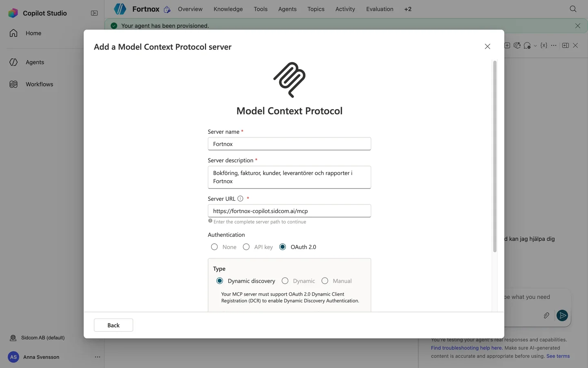This screenshot has height=368, width=588.
Task: Expand the chat settings dropdown chevron
Action: click(x=535, y=46)
